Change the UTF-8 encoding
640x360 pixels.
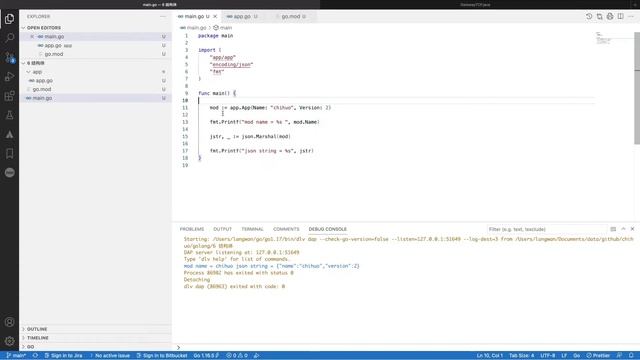pos(548,356)
